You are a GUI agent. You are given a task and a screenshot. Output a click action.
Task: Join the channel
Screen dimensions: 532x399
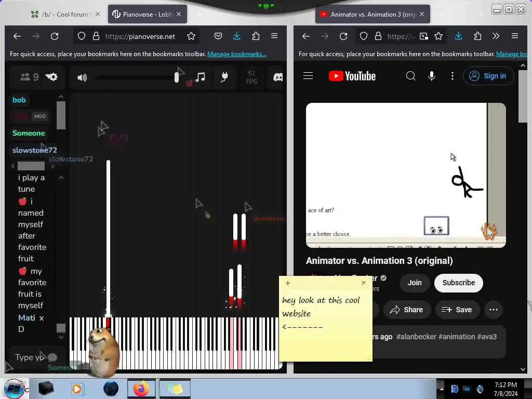(415, 283)
